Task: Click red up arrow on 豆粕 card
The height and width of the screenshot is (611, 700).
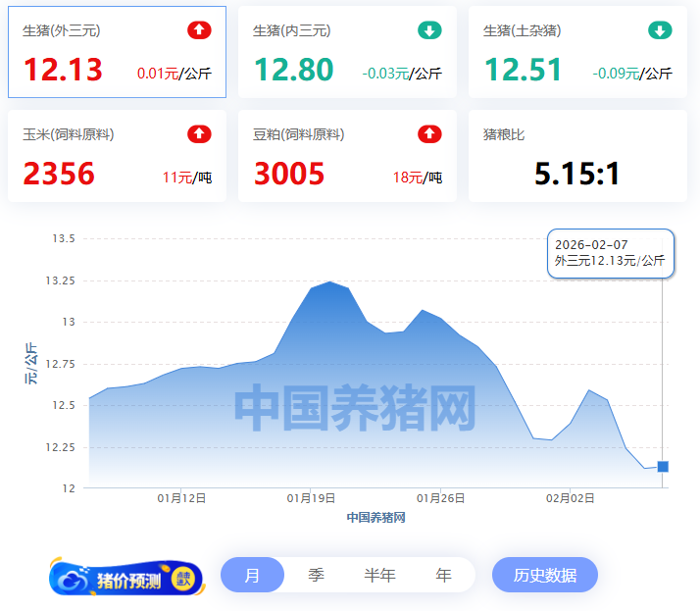Action: (x=429, y=134)
